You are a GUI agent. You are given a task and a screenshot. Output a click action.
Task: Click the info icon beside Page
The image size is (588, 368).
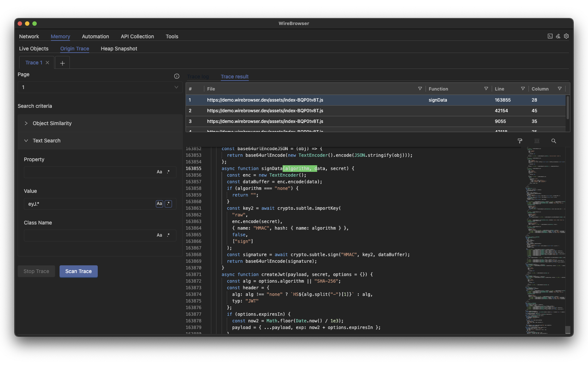tap(177, 76)
